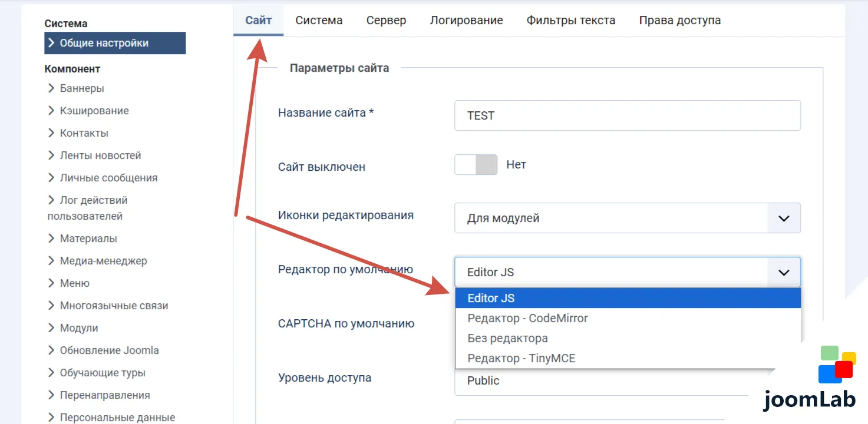Open Баннеры component settings

click(x=76, y=88)
